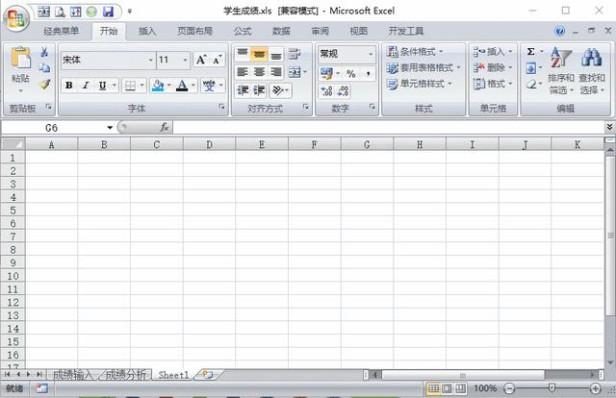This screenshot has height=398, width=616.
Task: Toggle Italic formatting
Action: pyautogui.click(x=86, y=85)
